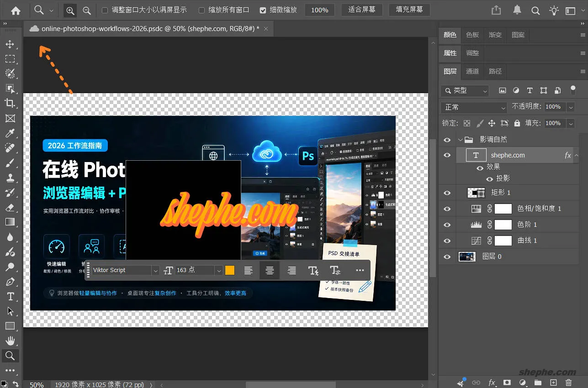Image resolution: width=588 pixels, height=388 pixels.
Task: Open the notifications bell
Action: point(517,10)
